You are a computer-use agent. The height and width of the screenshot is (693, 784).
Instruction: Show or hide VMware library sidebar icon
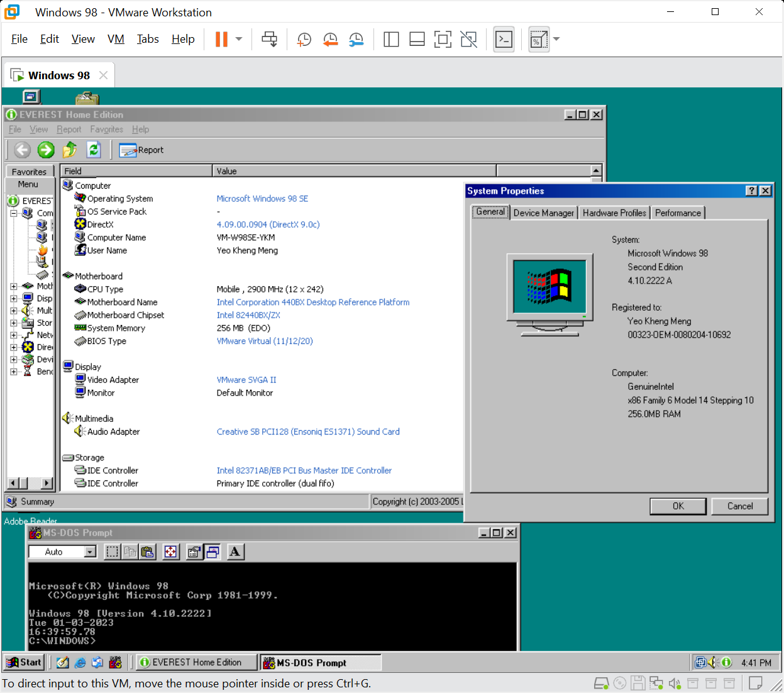[x=391, y=39]
